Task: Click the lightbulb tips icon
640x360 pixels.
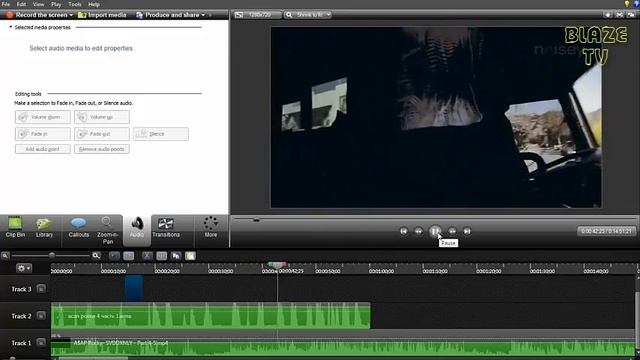Action: point(627,4)
